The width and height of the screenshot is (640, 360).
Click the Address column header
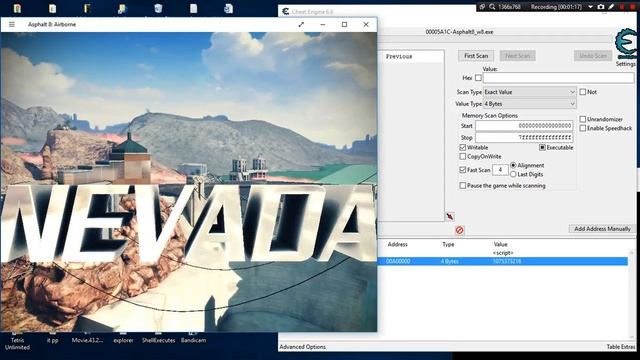(x=398, y=244)
